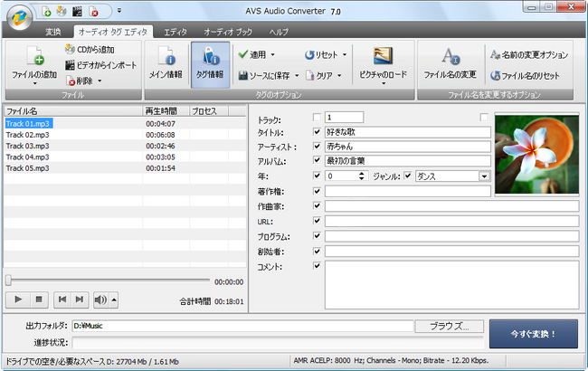Click the delete file quick-access icon
Image resolution: width=588 pixels, height=371 pixels.
pos(93,12)
